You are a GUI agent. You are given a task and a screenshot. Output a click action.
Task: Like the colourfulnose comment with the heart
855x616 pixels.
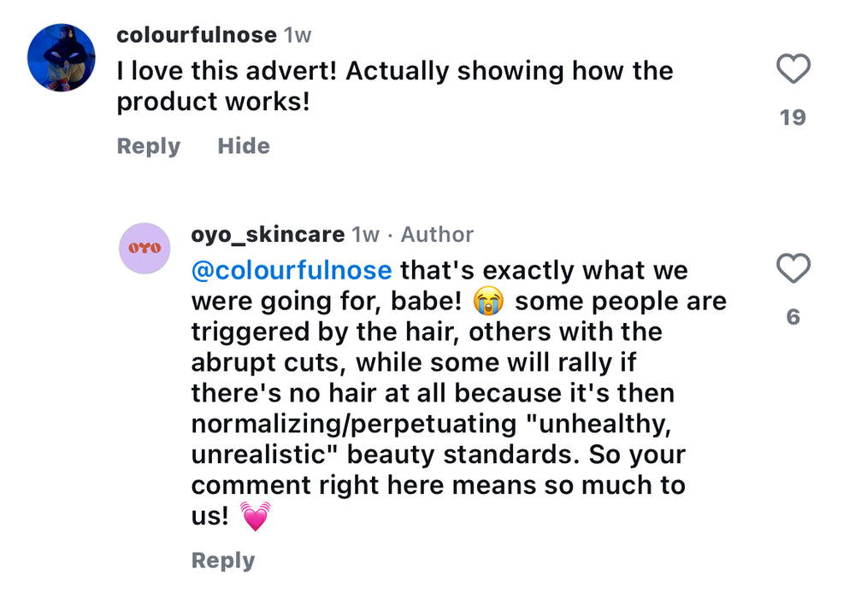[793, 69]
